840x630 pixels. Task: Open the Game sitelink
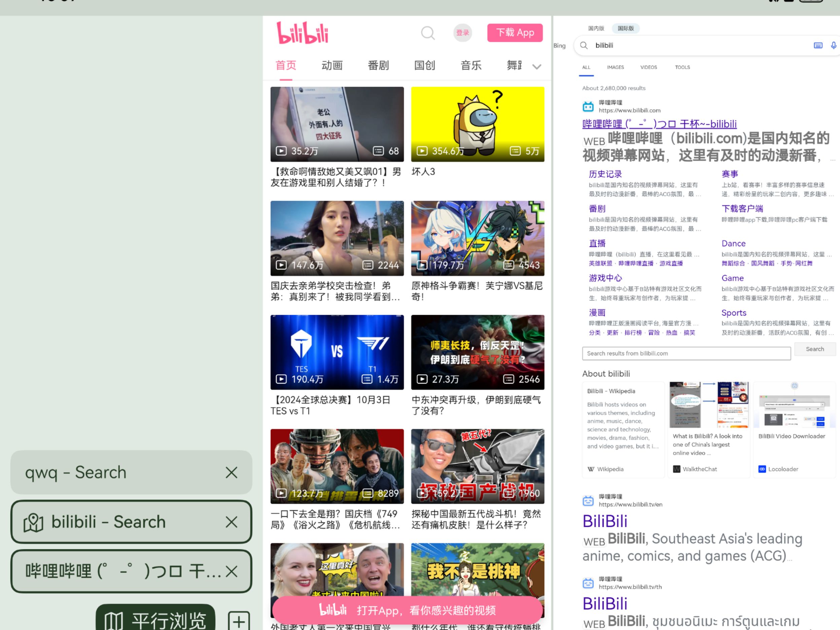[732, 278]
